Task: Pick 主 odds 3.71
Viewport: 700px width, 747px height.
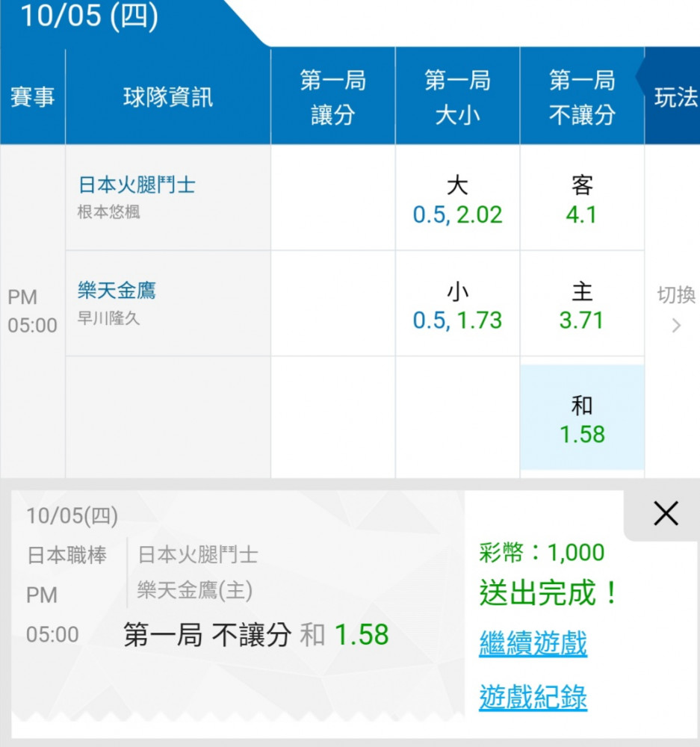Action: pos(582,305)
